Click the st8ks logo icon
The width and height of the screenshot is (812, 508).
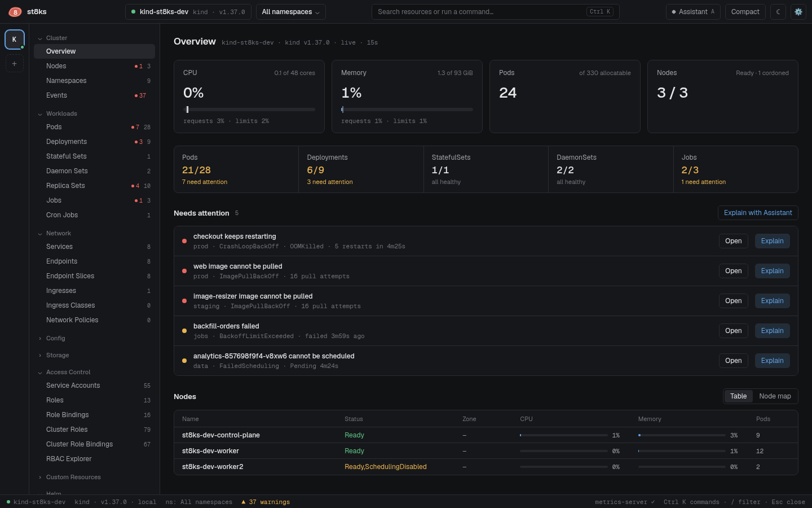[15, 12]
